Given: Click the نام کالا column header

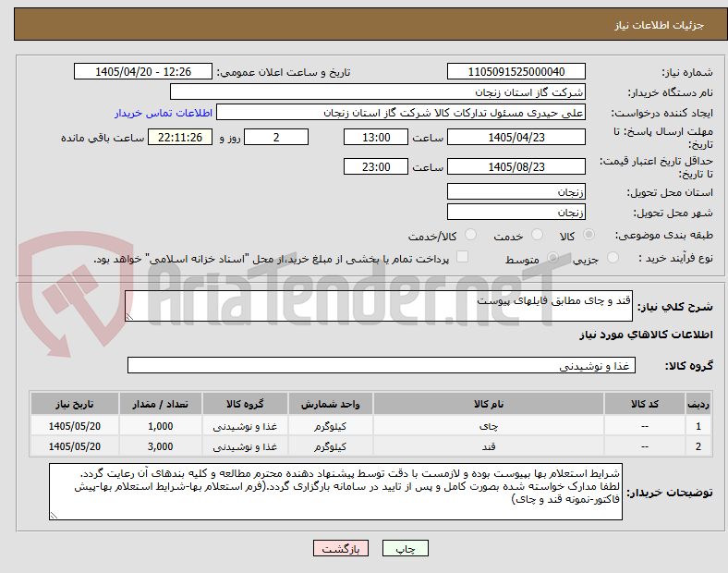Looking at the screenshot, I should click(x=489, y=404).
